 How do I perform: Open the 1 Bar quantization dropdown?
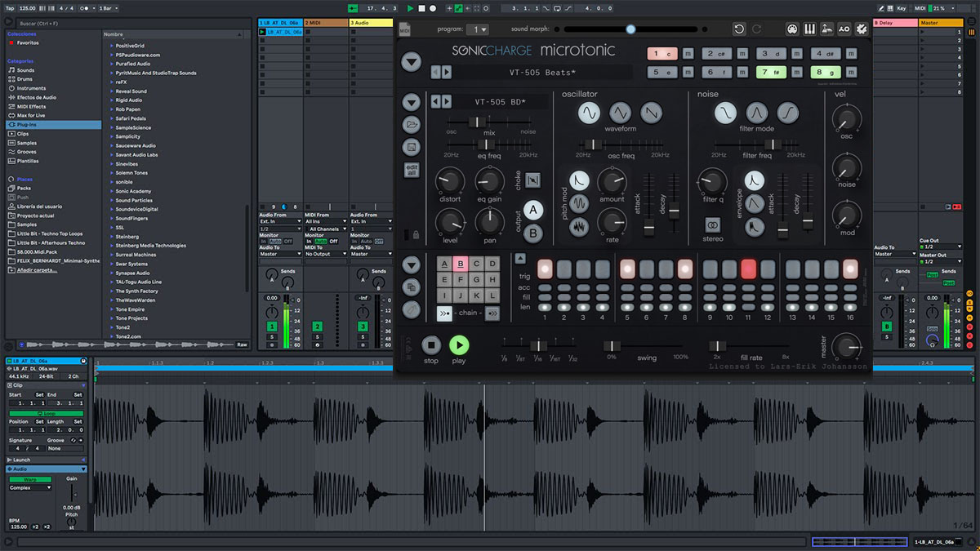(x=107, y=8)
